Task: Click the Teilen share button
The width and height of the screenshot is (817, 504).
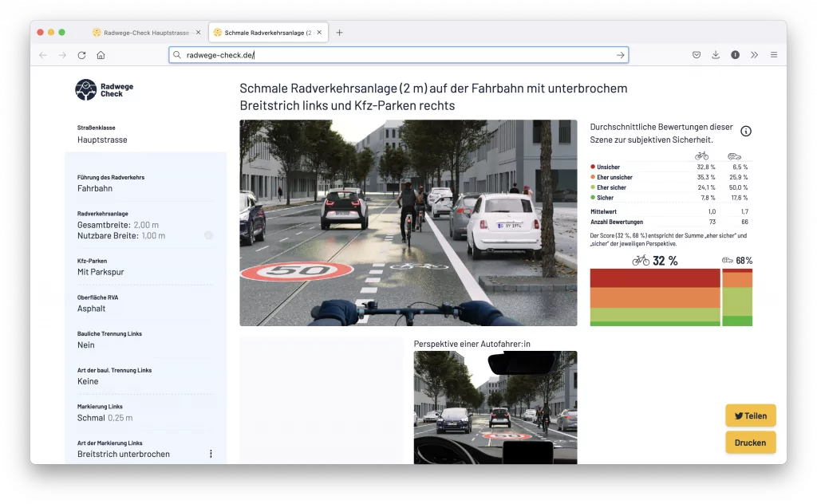Action: 750,415
